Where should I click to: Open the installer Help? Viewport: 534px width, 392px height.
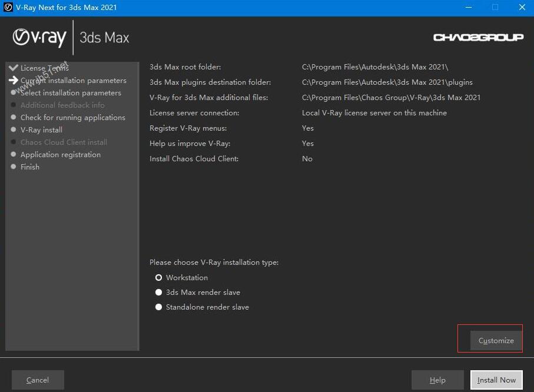pos(437,380)
